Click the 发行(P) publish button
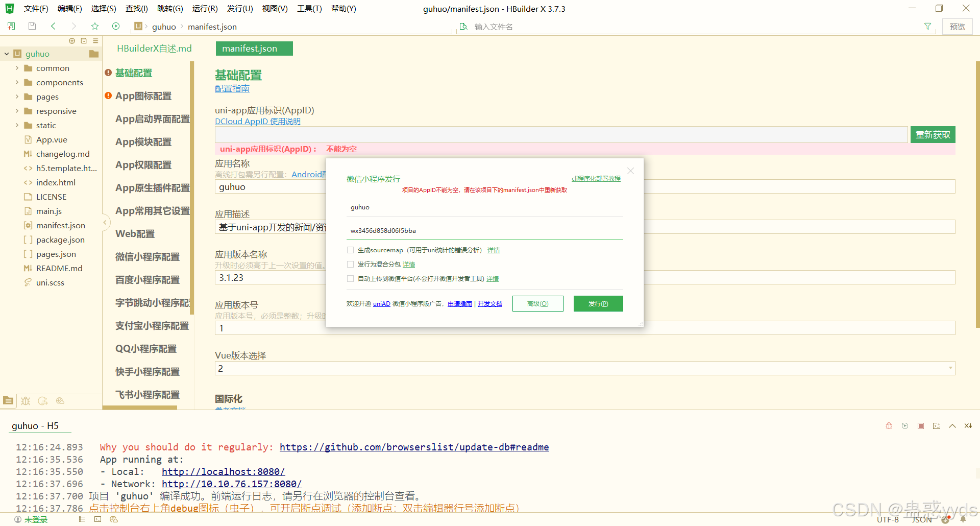980x526 pixels. pos(598,303)
